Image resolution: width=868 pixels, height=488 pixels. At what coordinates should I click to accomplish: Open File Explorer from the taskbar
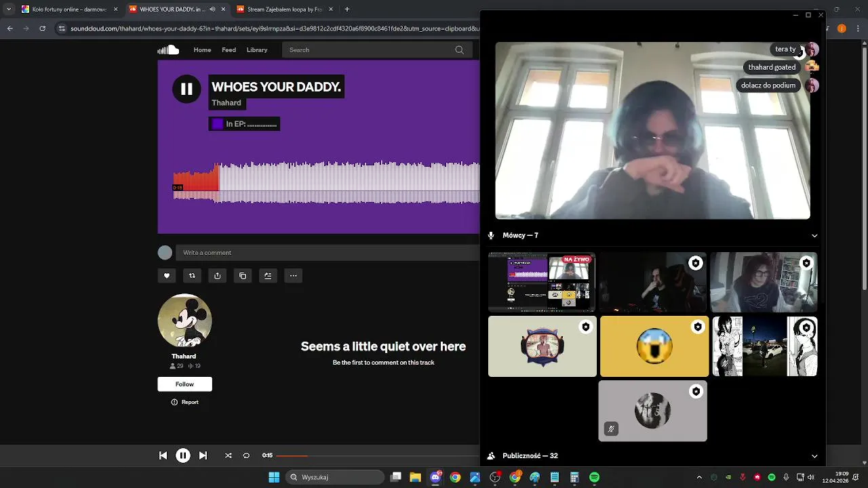[x=415, y=477]
